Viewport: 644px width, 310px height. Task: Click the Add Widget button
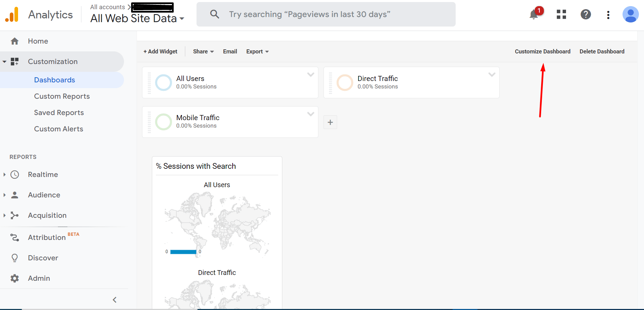[160, 51]
